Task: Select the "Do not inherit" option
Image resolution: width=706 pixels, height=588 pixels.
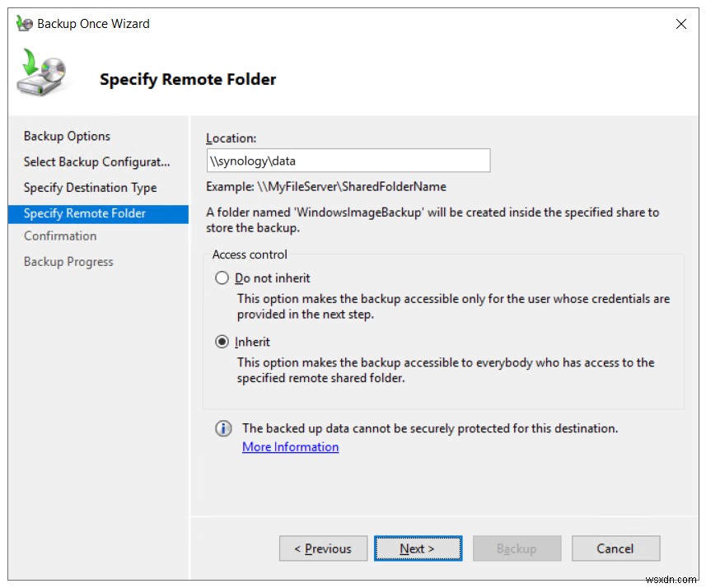Action: coord(222,278)
